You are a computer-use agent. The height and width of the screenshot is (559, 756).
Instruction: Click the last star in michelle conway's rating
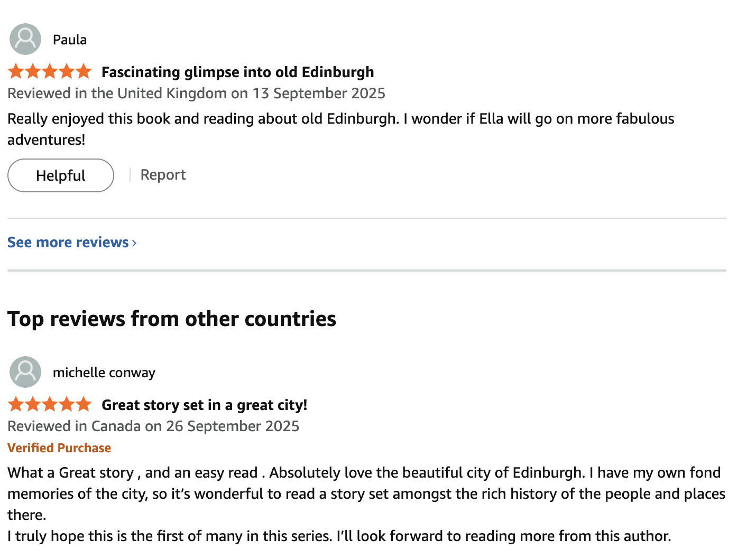click(x=84, y=404)
